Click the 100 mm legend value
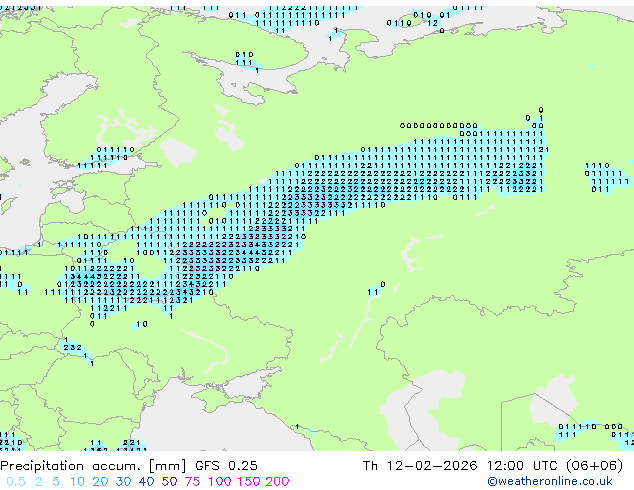 pyautogui.click(x=221, y=482)
